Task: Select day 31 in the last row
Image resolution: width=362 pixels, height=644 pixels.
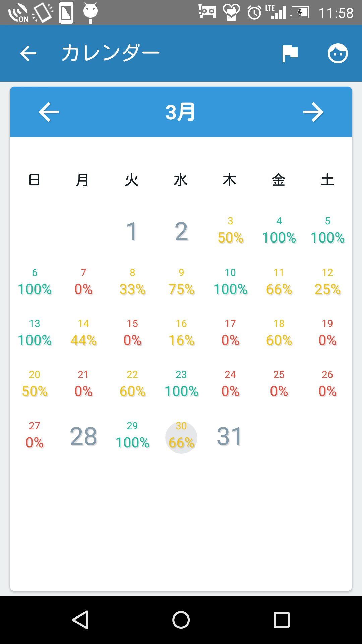Action: click(230, 436)
